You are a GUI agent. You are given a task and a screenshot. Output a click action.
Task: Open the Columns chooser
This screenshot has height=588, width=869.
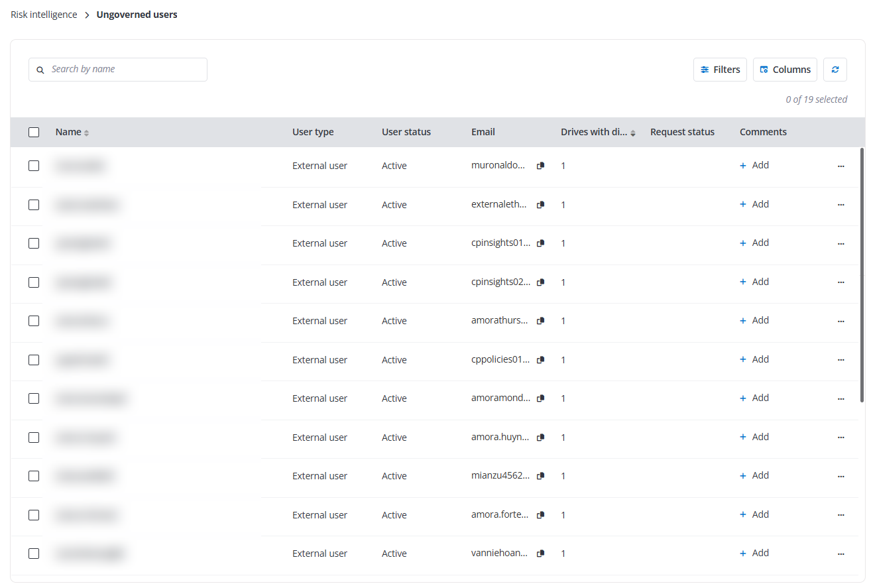click(785, 70)
